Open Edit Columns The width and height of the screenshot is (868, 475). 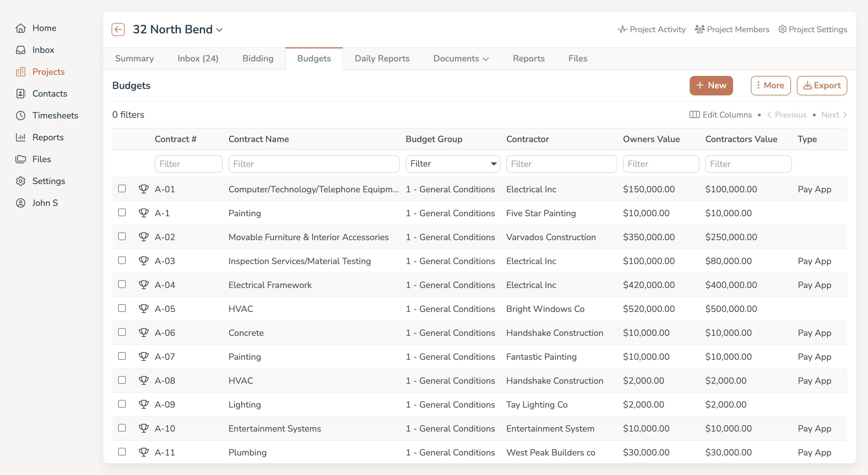click(x=720, y=115)
